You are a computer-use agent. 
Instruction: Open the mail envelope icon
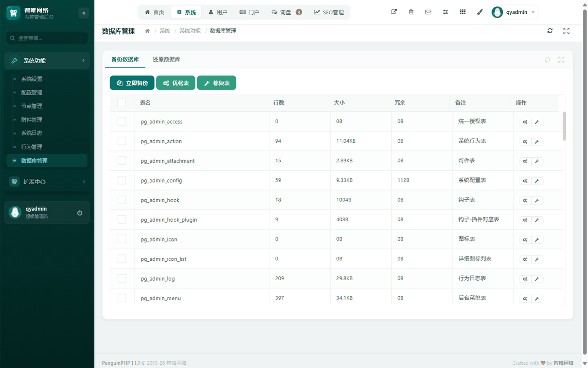(428, 12)
